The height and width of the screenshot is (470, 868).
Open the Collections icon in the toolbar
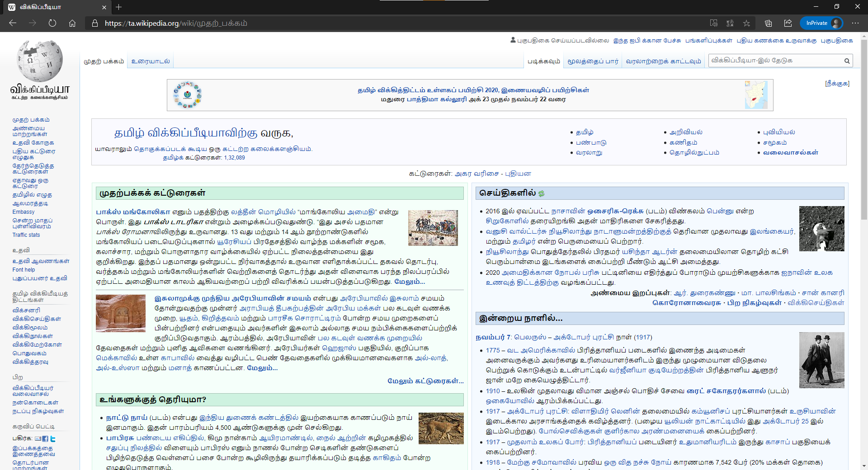[769, 23]
